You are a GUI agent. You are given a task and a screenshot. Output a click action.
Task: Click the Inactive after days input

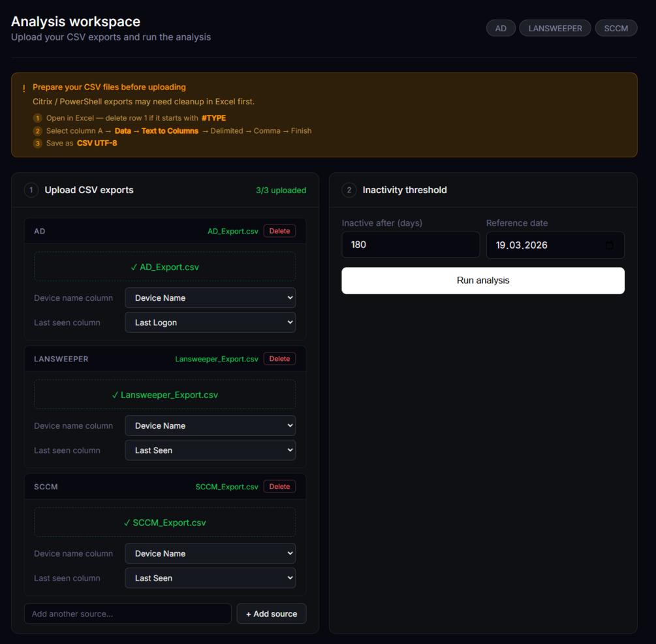tap(411, 245)
